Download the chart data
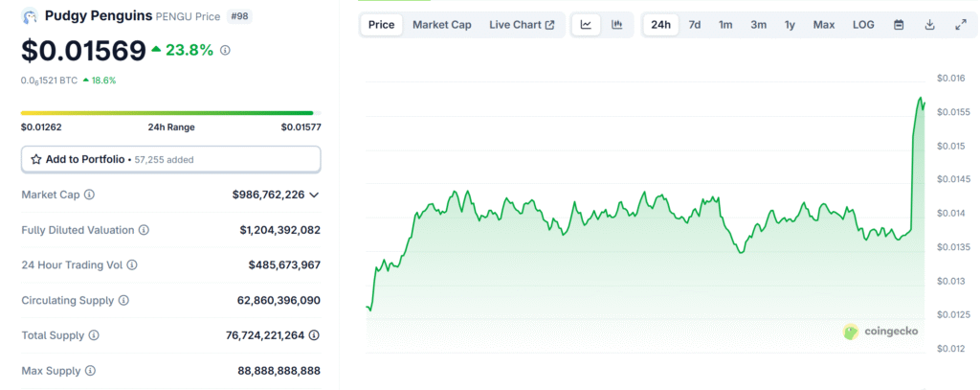This screenshot has width=980, height=390. point(929,25)
